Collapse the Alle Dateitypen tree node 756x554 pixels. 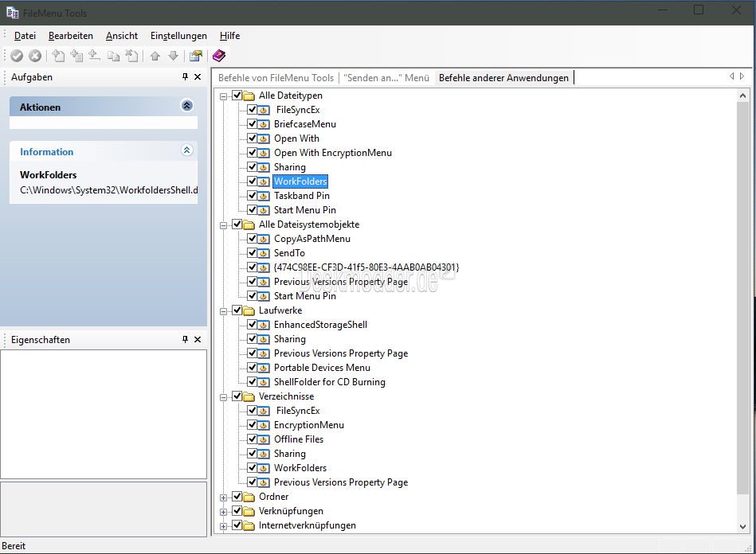click(223, 96)
